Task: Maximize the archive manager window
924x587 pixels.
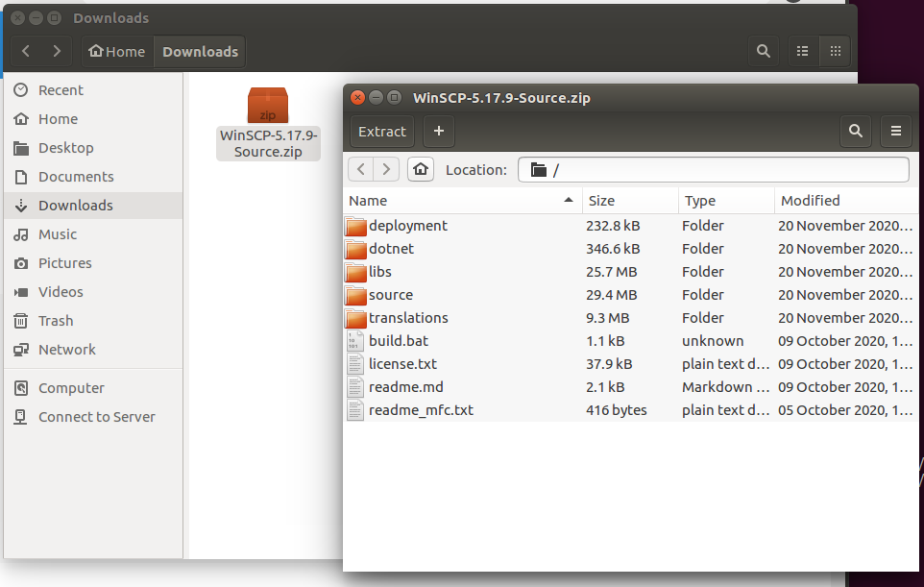Action: click(x=394, y=98)
